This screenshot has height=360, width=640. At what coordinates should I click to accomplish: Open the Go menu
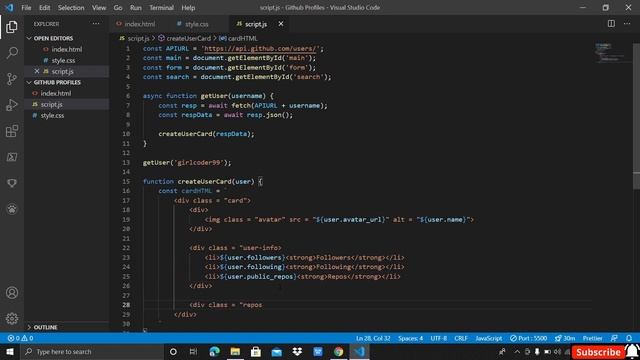coord(118,8)
